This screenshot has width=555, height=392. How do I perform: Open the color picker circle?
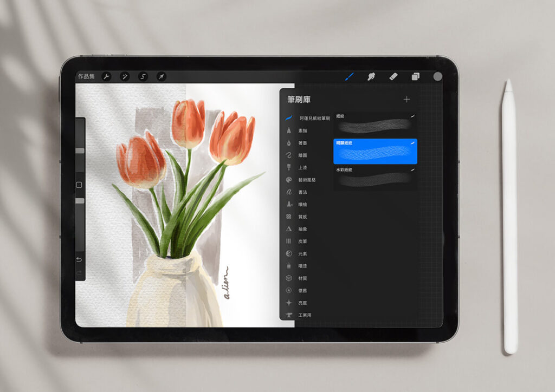click(437, 76)
